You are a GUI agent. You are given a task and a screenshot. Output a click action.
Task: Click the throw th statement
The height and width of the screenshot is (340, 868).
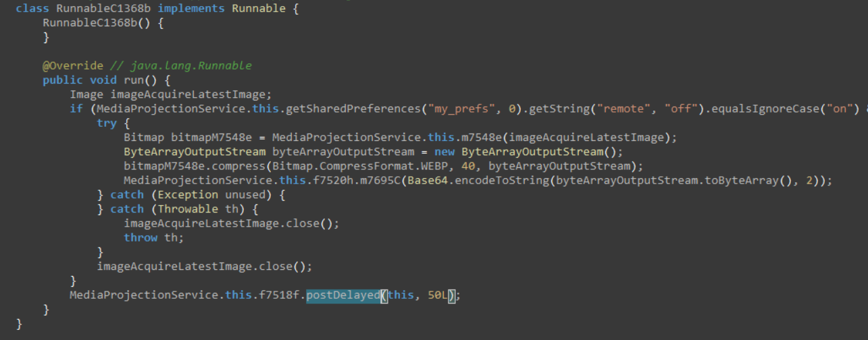pos(153,237)
